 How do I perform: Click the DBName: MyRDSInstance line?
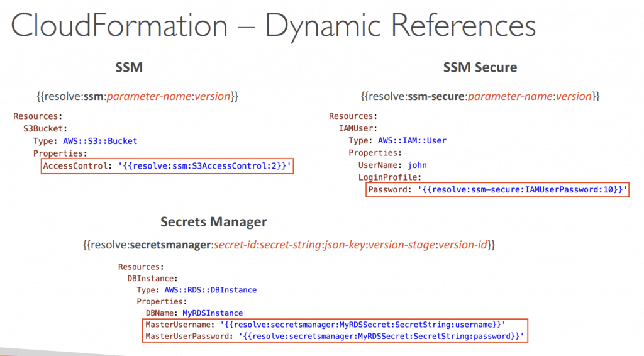(194, 313)
